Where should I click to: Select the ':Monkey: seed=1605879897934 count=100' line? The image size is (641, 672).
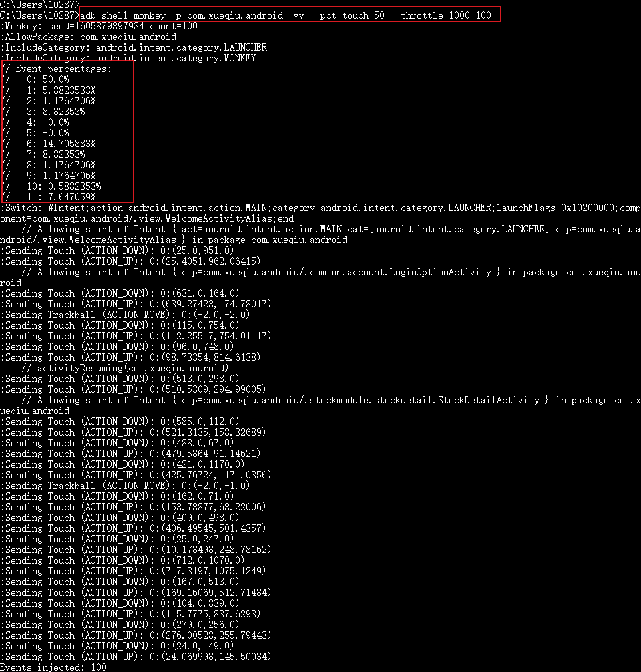pyautogui.click(x=99, y=26)
